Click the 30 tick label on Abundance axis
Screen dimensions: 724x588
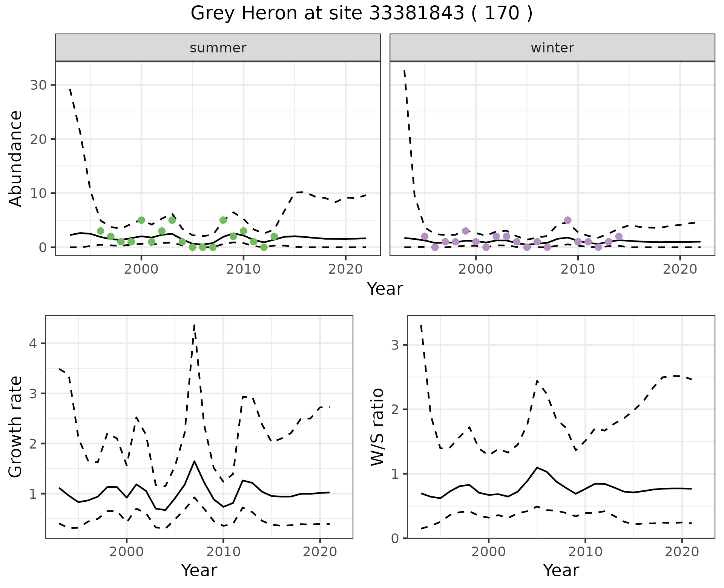38,85
